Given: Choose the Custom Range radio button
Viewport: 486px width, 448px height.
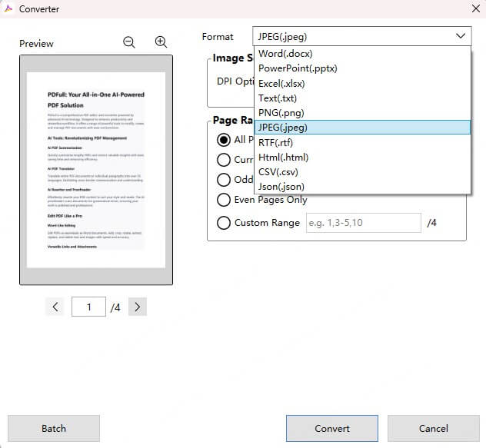Looking at the screenshot, I should click(x=224, y=223).
